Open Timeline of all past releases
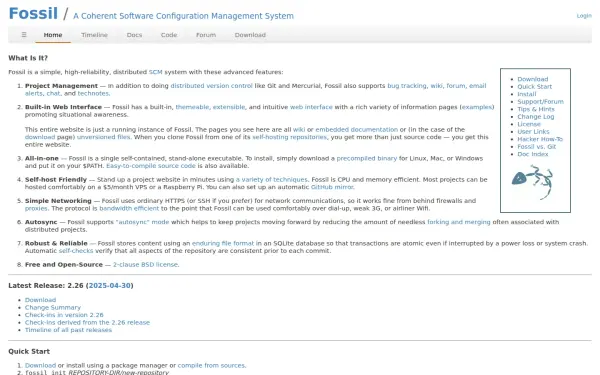Viewport: 600px width, 375px height. click(68, 330)
